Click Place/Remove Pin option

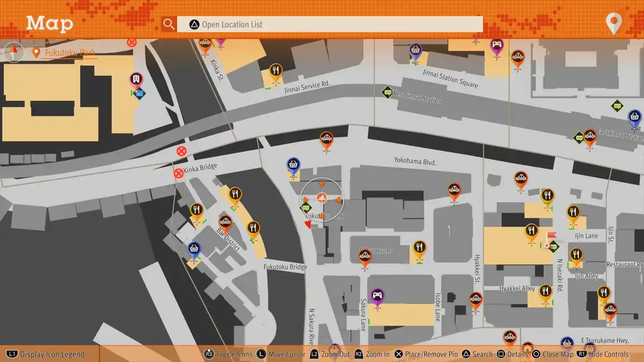click(x=427, y=354)
